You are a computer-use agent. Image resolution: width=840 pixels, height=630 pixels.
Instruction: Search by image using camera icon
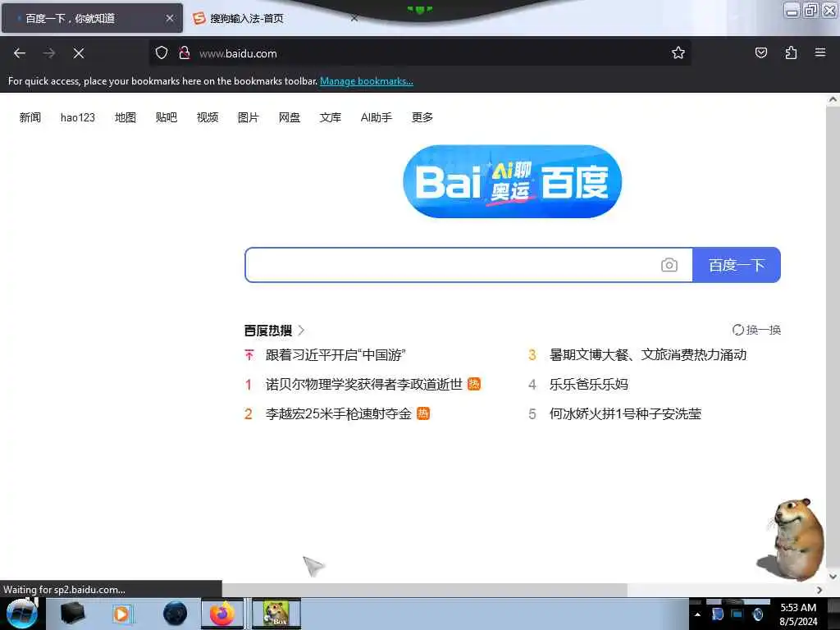click(x=669, y=265)
